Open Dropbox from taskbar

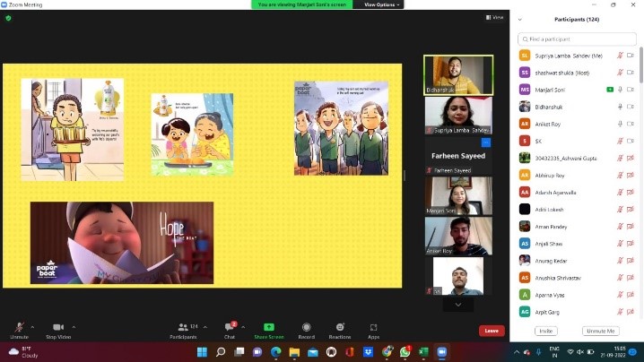[x=368, y=352]
